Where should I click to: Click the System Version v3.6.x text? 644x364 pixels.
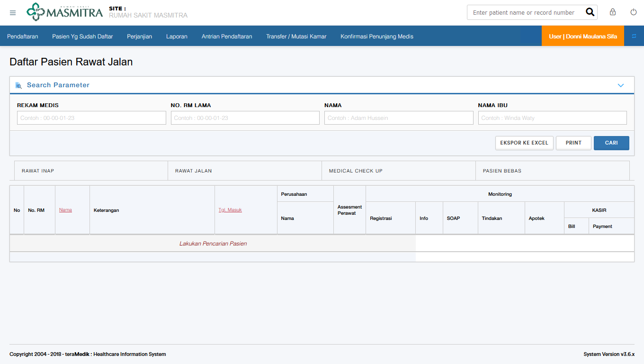(609, 354)
